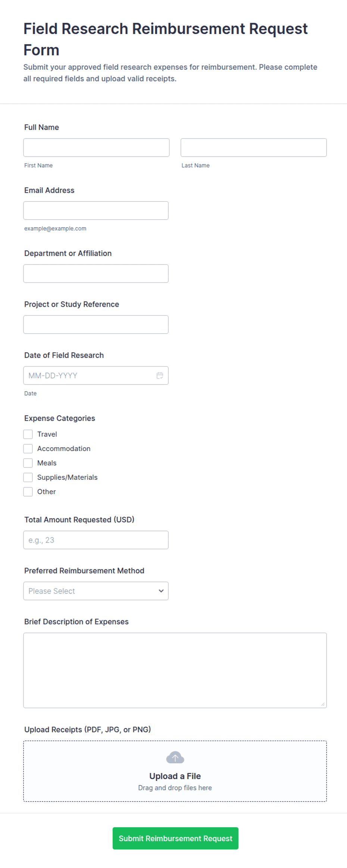Open the calendar picker icon

(x=160, y=376)
